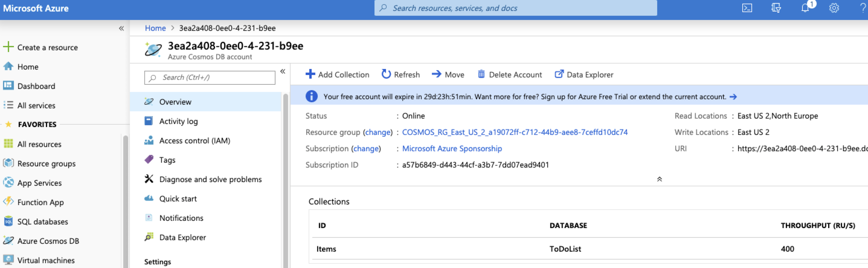Open the portal settings gear icon
Screen dimensions: 868x268
coord(834,8)
